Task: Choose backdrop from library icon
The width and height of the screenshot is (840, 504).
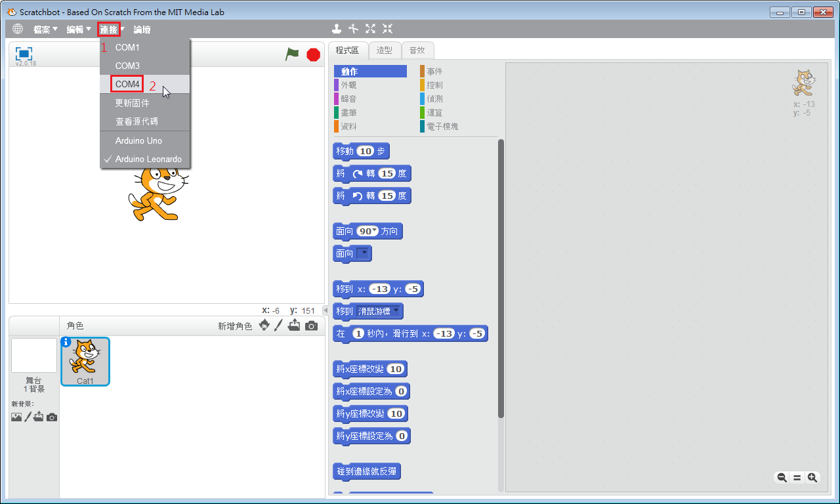Action: 16,417
